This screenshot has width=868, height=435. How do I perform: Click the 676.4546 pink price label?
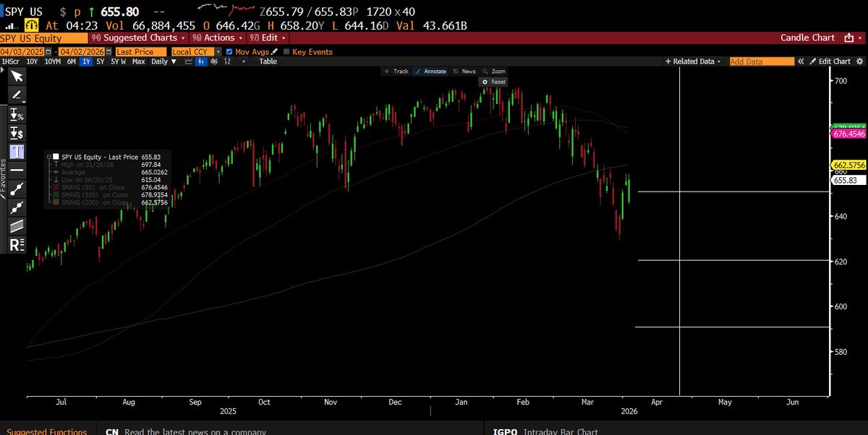coord(850,134)
